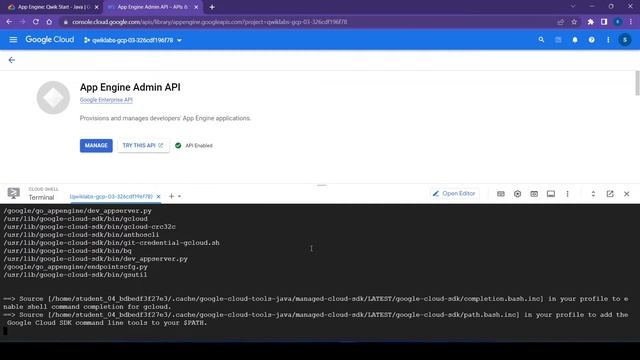This screenshot has height=360, width=640.
Task: Toggle the Cloud Shell keyboard icon
Action: click(x=501, y=194)
